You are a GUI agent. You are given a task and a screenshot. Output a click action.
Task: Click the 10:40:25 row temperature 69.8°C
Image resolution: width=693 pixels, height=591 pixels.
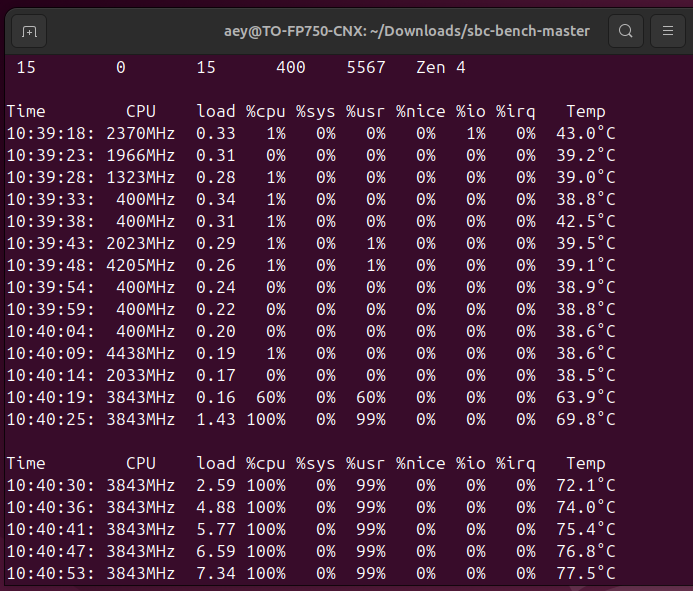(586, 419)
